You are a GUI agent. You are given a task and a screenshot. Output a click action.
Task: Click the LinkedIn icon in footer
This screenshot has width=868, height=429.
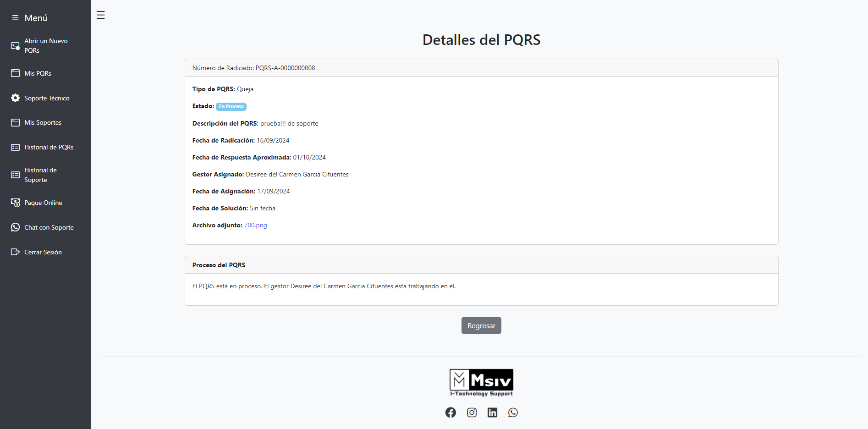coord(492,412)
